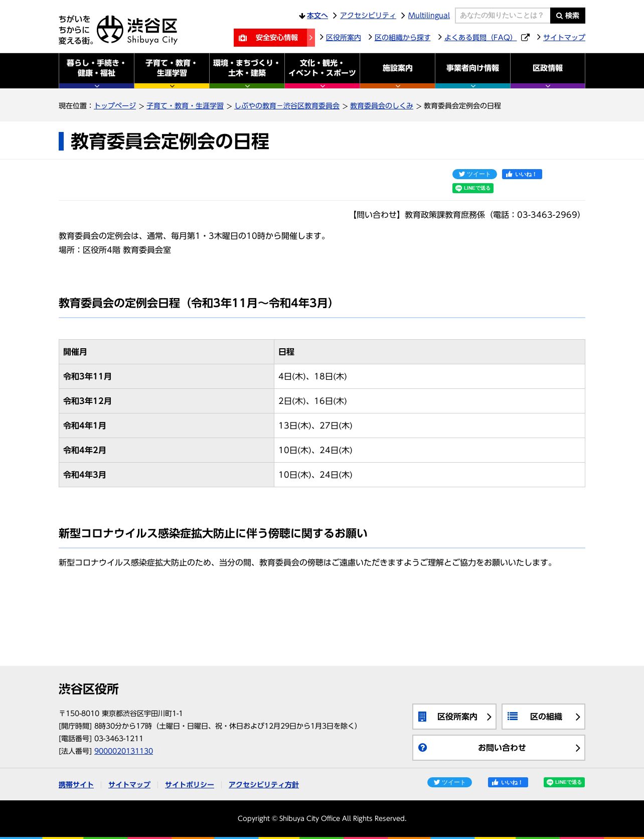Go to 子育て・教育・生涯学習 breadcrumb
Image resolution: width=644 pixels, height=839 pixels.
(x=185, y=106)
